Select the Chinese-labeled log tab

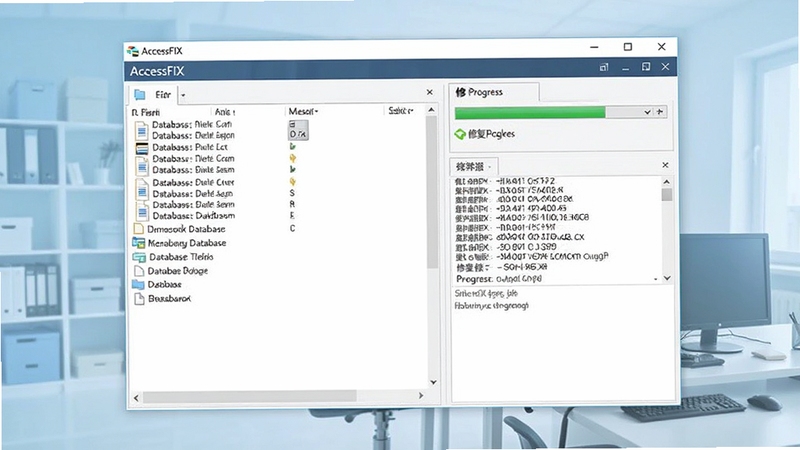click(473, 166)
